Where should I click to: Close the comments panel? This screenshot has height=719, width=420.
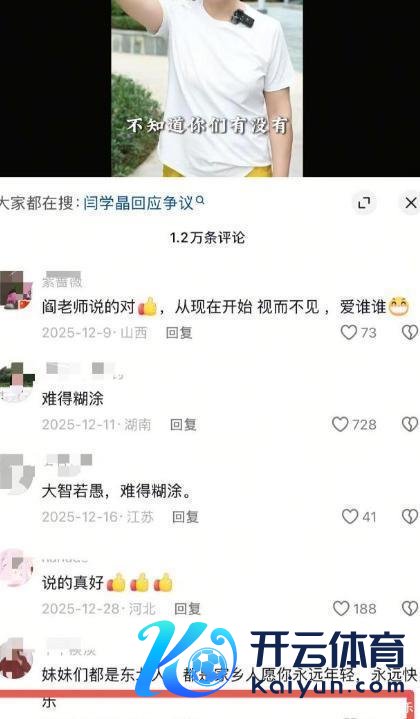411,203
